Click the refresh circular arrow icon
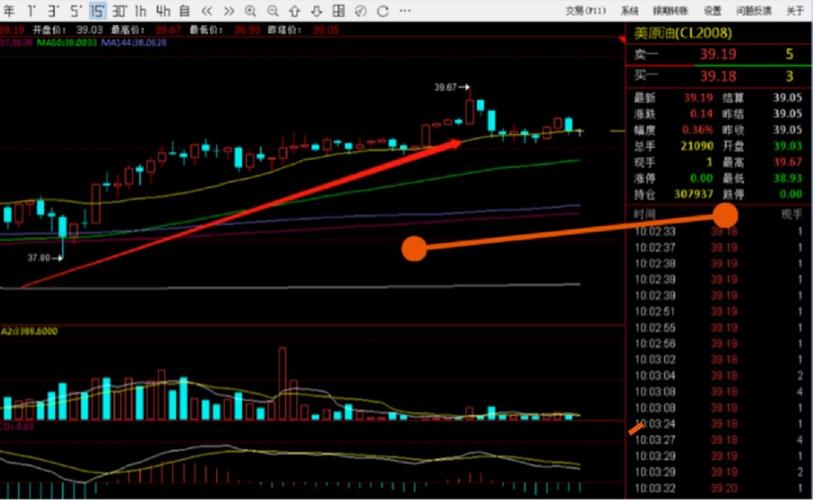The width and height of the screenshot is (813, 500). [x=383, y=11]
